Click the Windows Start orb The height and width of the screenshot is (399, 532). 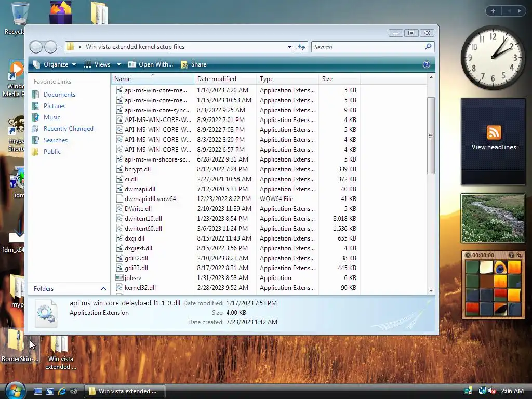[x=15, y=390]
